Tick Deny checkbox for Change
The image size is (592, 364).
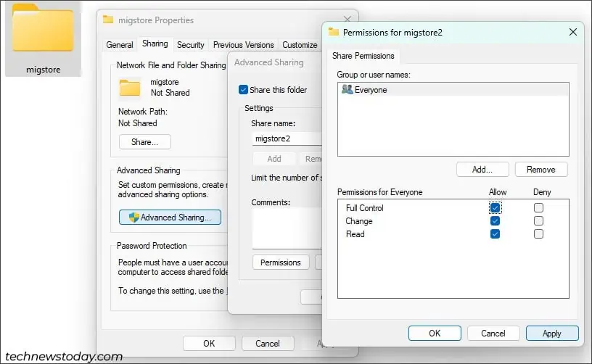point(538,220)
